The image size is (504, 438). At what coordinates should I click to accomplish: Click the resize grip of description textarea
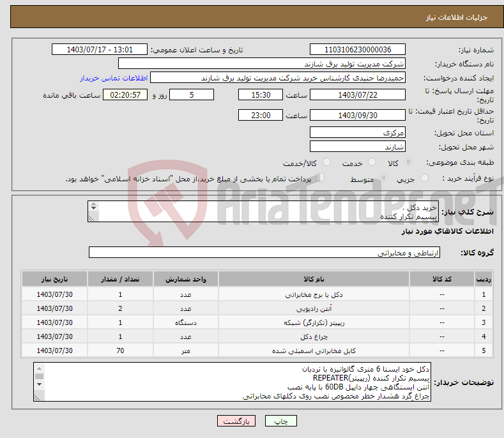(x=91, y=218)
